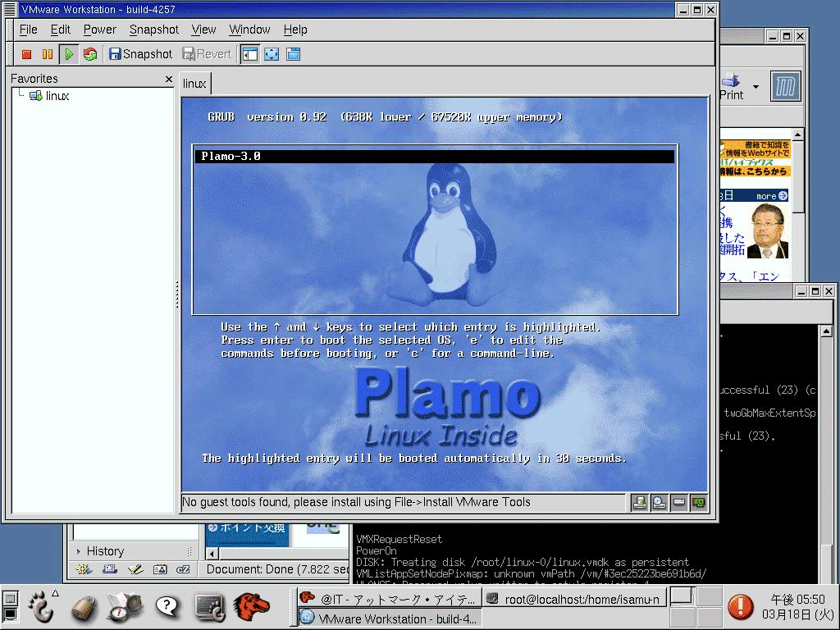Switch to root@localhost terminal taskbar entry
This screenshot has height=630, width=840.
(575, 599)
